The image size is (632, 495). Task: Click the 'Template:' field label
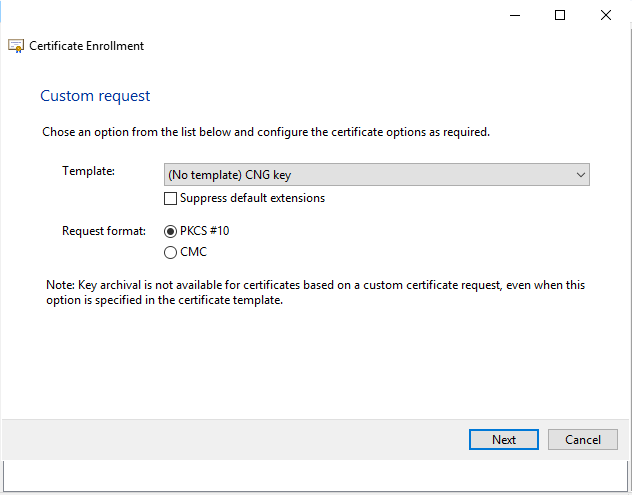point(89,171)
